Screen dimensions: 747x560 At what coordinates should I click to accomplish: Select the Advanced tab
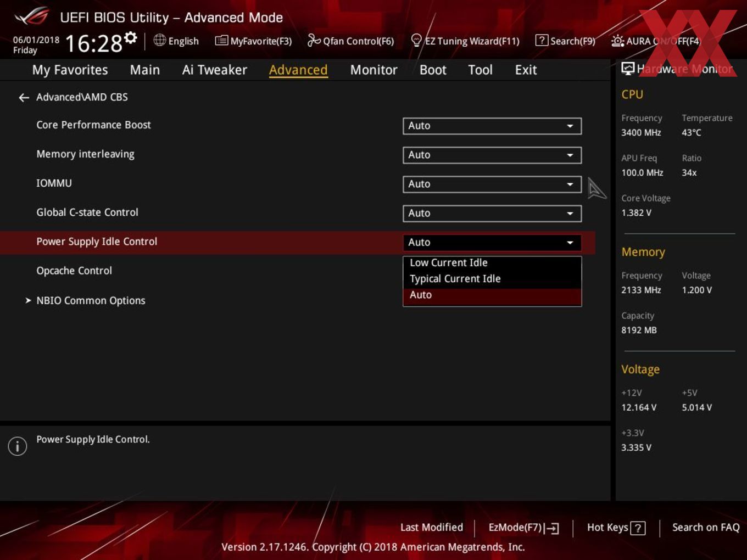tap(298, 70)
